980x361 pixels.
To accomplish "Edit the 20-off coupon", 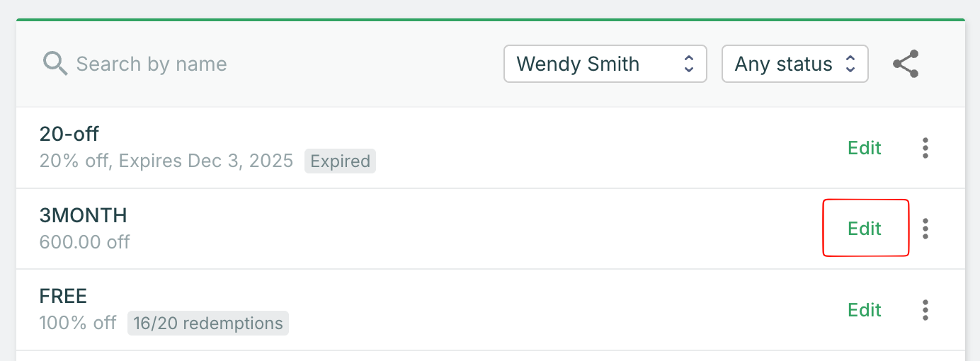I will [x=865, y=148].
